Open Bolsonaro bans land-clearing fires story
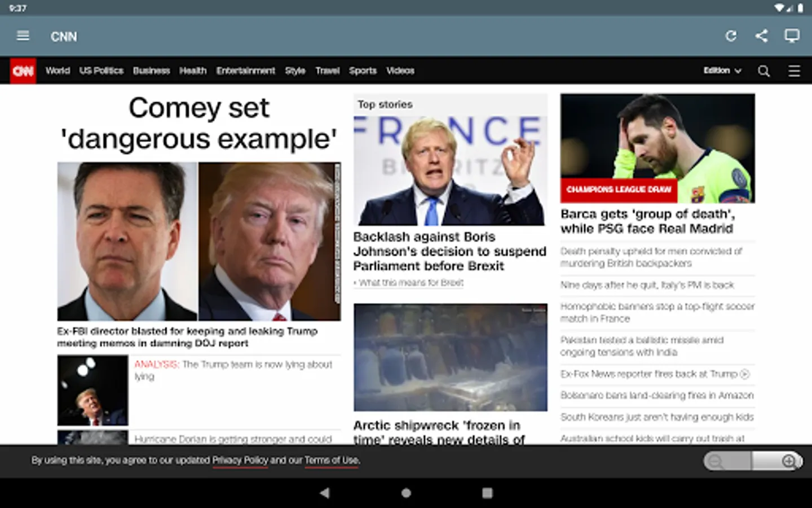The width and height of the screenshot is (812, 508). [657, 395]
